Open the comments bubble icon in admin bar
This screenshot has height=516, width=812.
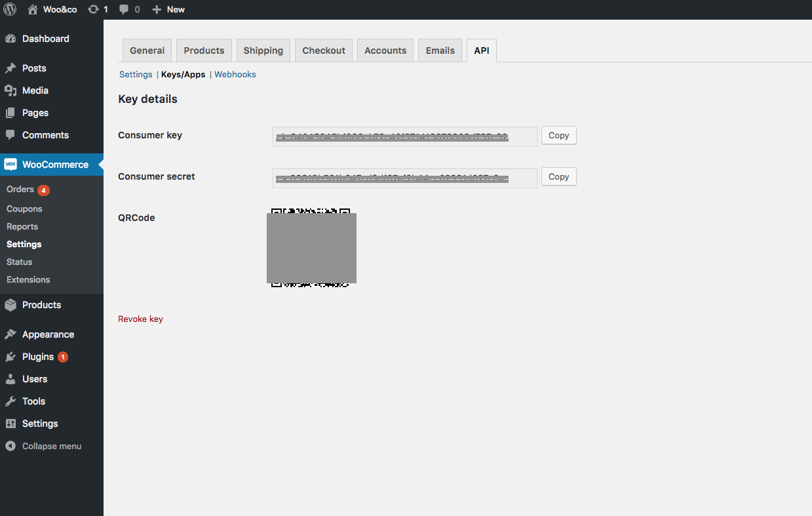click(125, 9)
